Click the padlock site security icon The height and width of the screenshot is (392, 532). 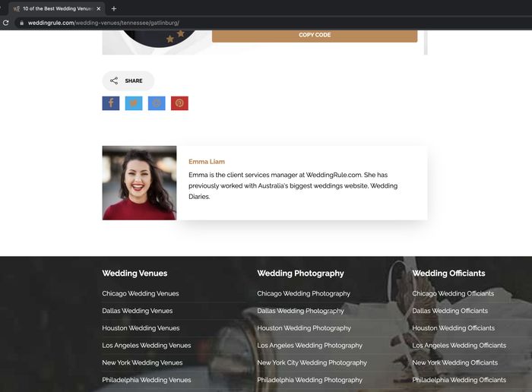click(22, 23)
